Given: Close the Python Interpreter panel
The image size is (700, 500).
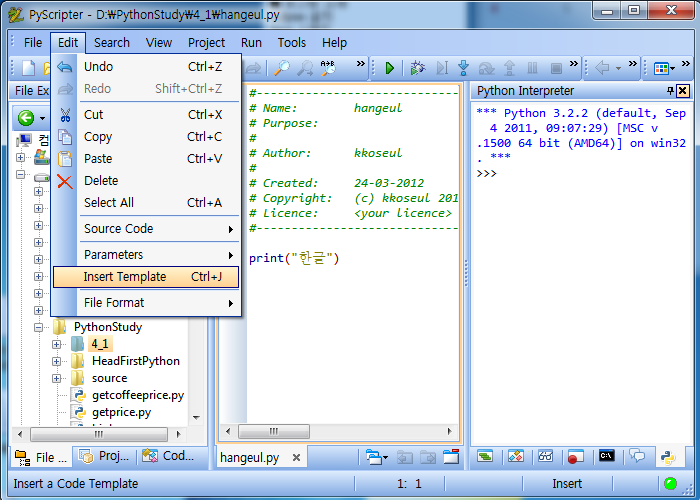Looking at the screenshot, I should [683, 91].
